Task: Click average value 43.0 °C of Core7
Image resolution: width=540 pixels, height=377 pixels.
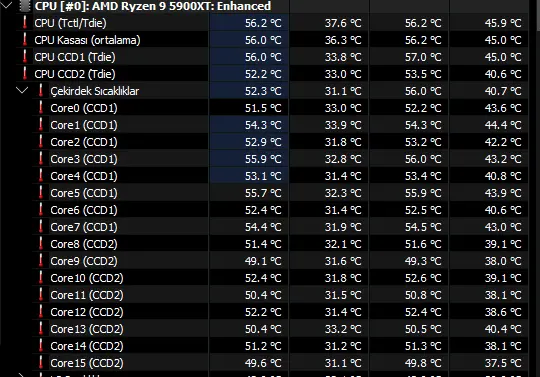Action: point(503,227)
